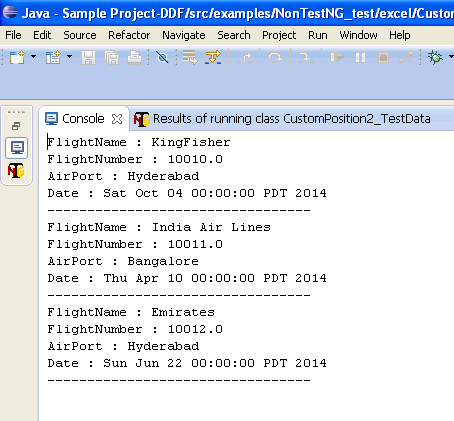Open the Navigate menu
Viewport: 454px width, 421px height.
pos(184,35)
